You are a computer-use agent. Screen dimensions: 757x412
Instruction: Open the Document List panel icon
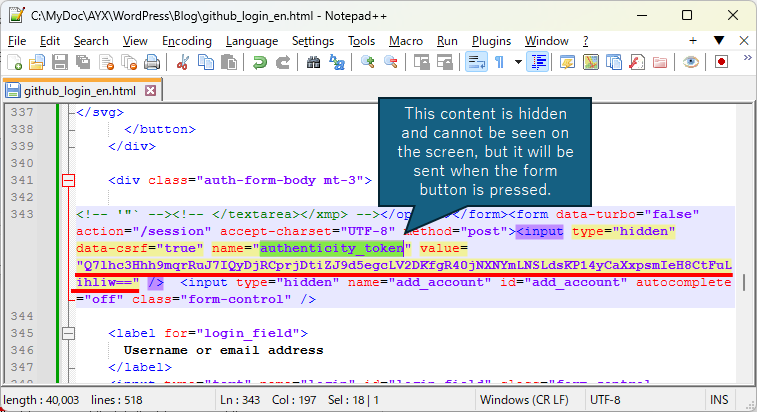[x=614, y=62]
